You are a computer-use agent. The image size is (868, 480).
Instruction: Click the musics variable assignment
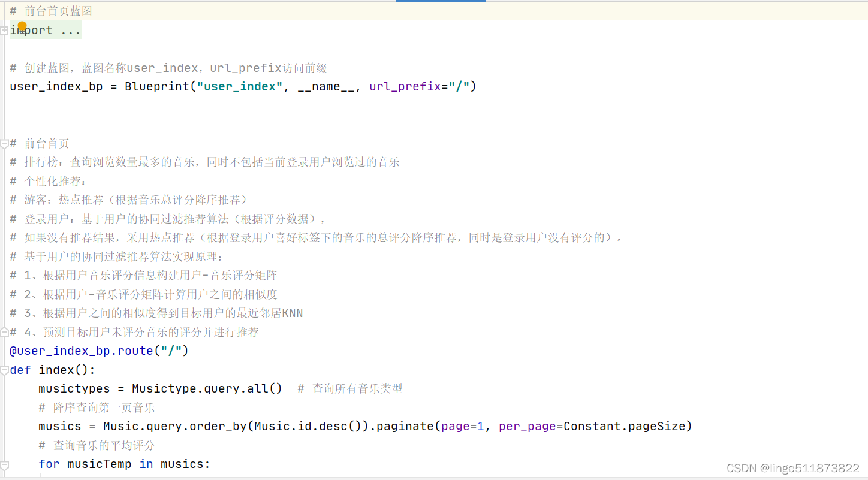tap(60, 426)
